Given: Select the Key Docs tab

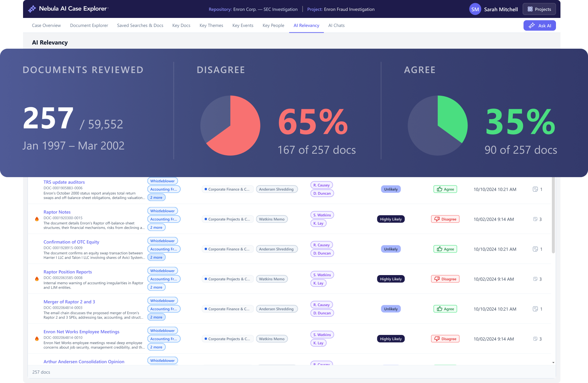Looking at the screenshot, I should click(x=181, y=25).
